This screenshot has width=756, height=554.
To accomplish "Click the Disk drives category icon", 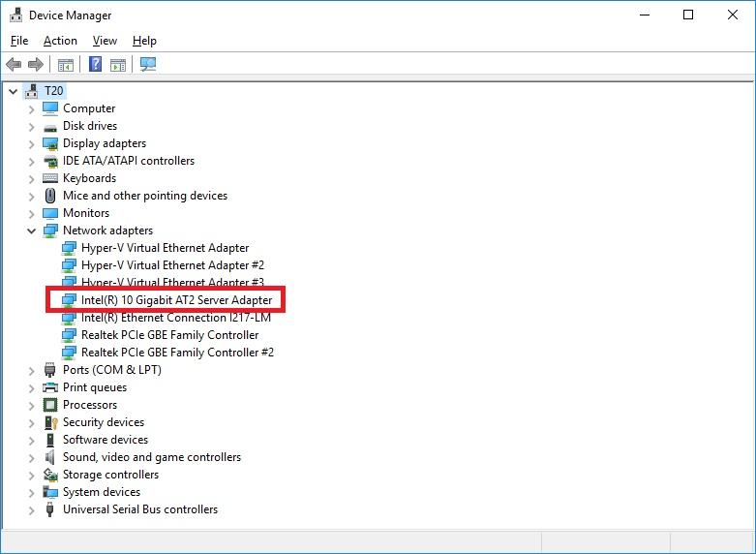I will (50, 128).
